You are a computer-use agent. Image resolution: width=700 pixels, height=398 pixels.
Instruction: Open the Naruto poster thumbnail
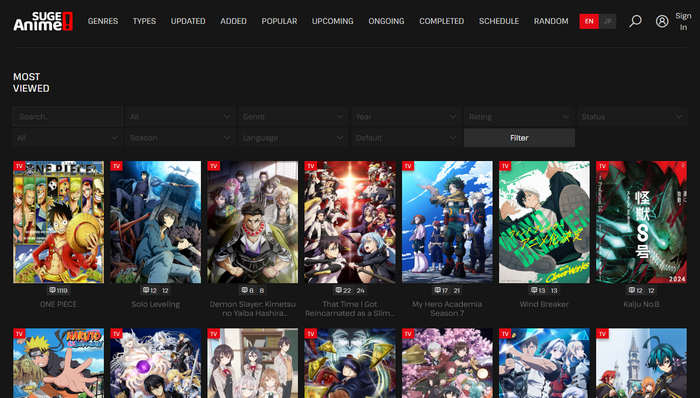pos(58,363)
